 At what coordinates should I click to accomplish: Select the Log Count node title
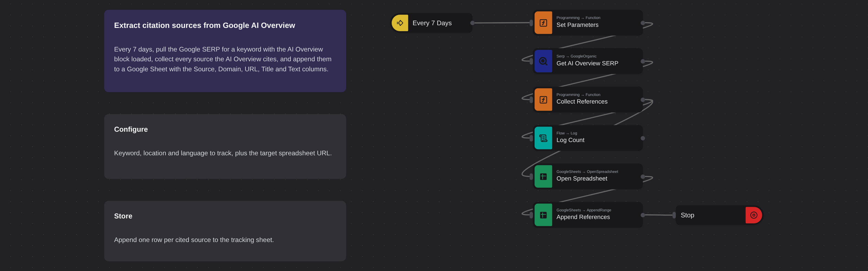[570, 140]
